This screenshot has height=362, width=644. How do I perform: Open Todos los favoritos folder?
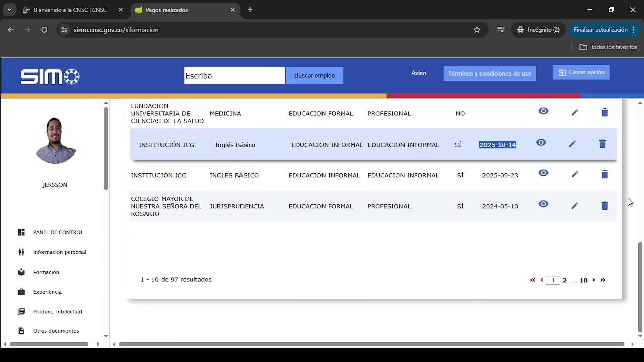point(608,47)
